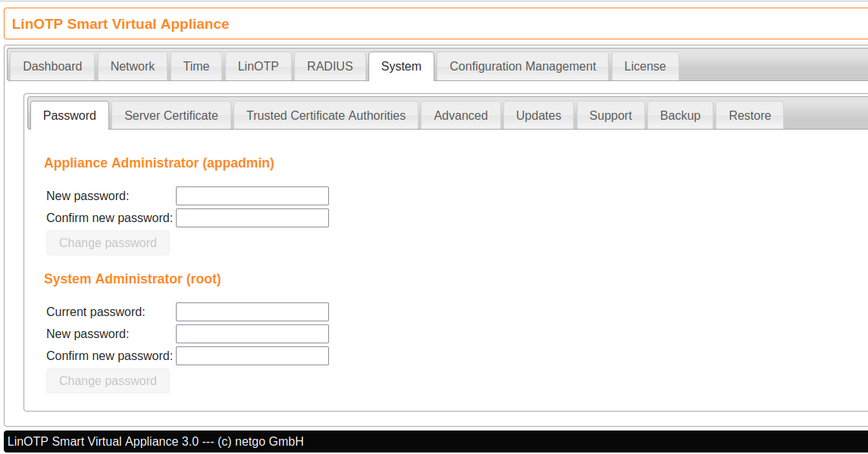Open the Dashboard tab

52,67
